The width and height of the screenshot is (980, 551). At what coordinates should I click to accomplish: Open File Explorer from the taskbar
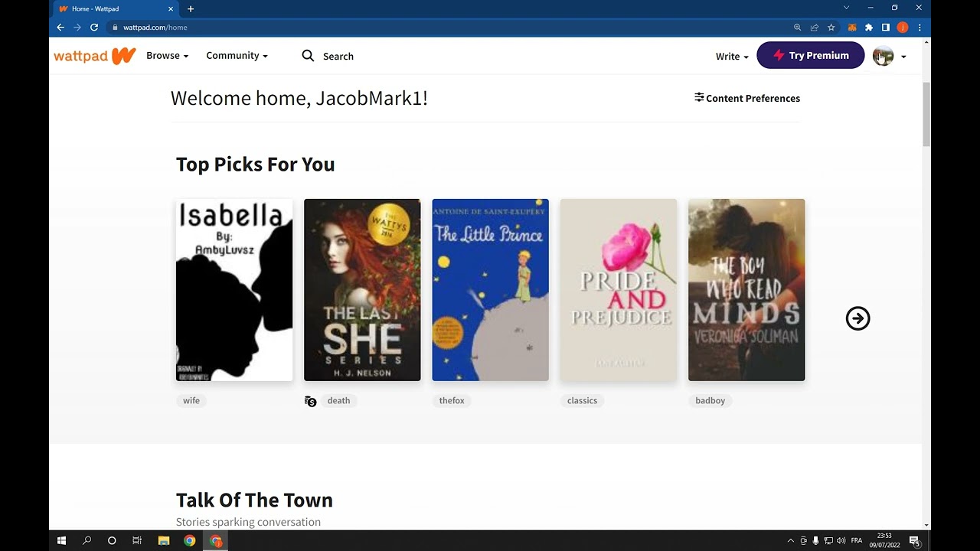[x=163, y=540]
